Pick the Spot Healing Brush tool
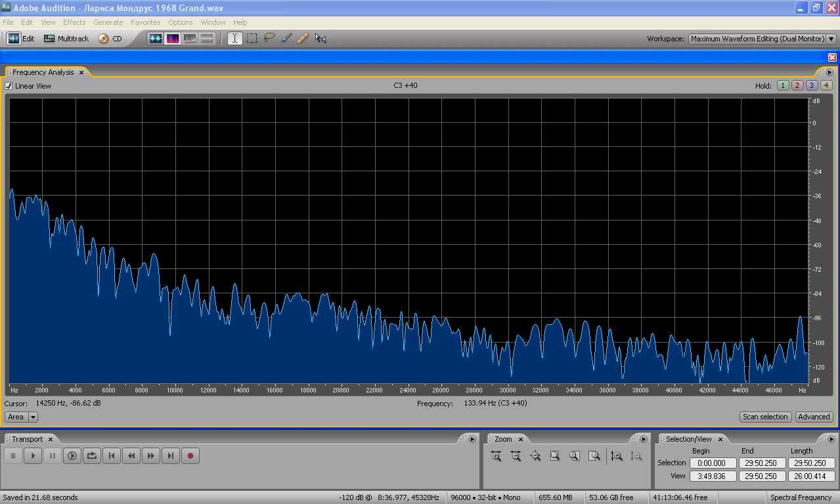This screenshot has height=504, width=840. pos(303,39)
